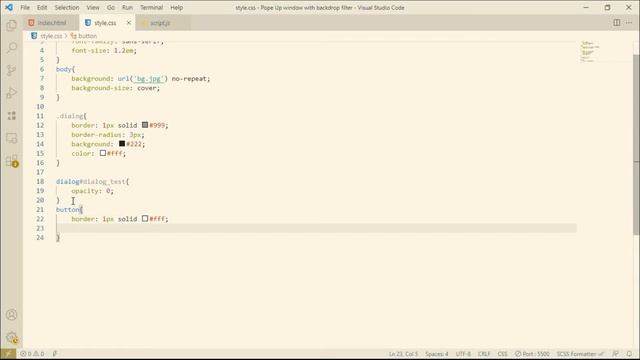Open the Selection menu
Viewport: 640px width, 360px height.
pos(67,7)
